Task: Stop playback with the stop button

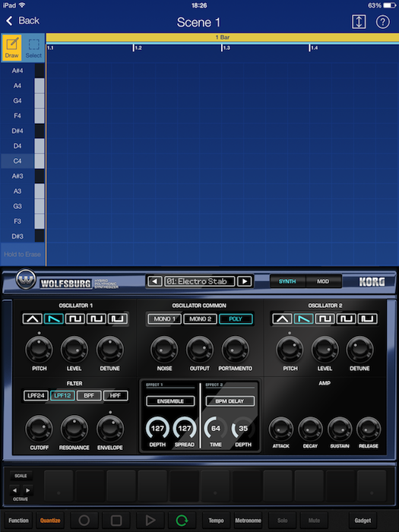Action: tap(116, 520)
